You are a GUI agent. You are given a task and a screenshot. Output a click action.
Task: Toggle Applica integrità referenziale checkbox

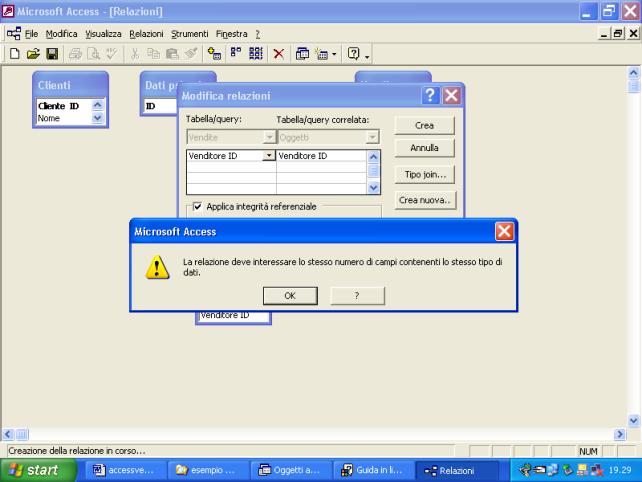tap(197, 206)
